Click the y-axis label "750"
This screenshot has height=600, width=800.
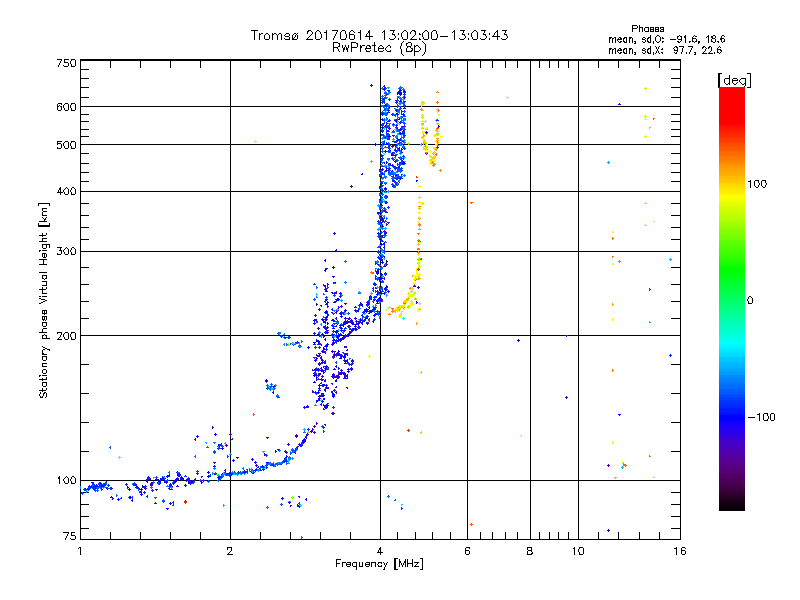coord(66,63)
